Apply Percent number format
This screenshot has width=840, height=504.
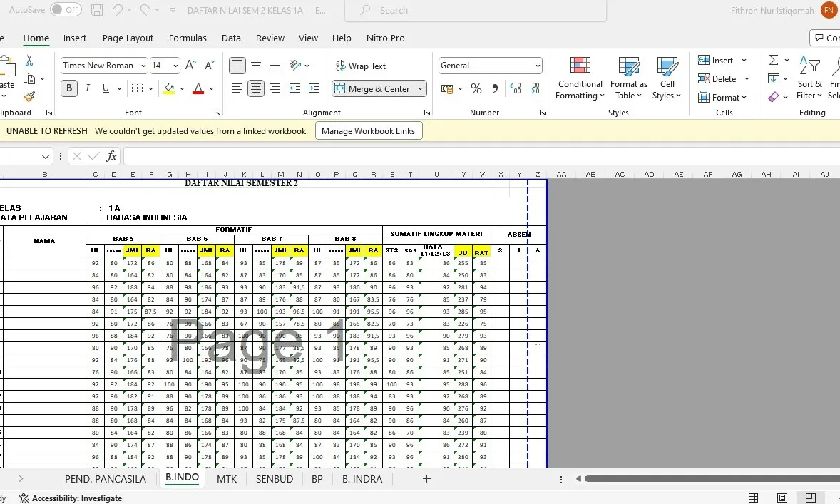tap(476, 88)
